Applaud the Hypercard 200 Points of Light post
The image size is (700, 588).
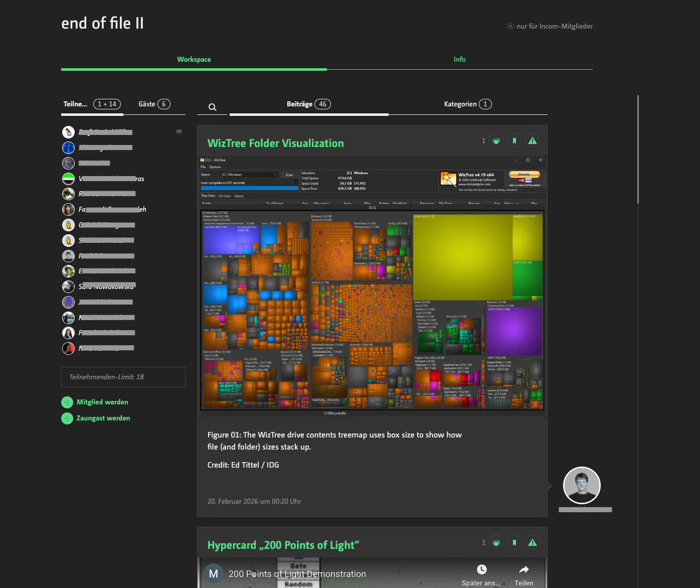pos(496,542)
